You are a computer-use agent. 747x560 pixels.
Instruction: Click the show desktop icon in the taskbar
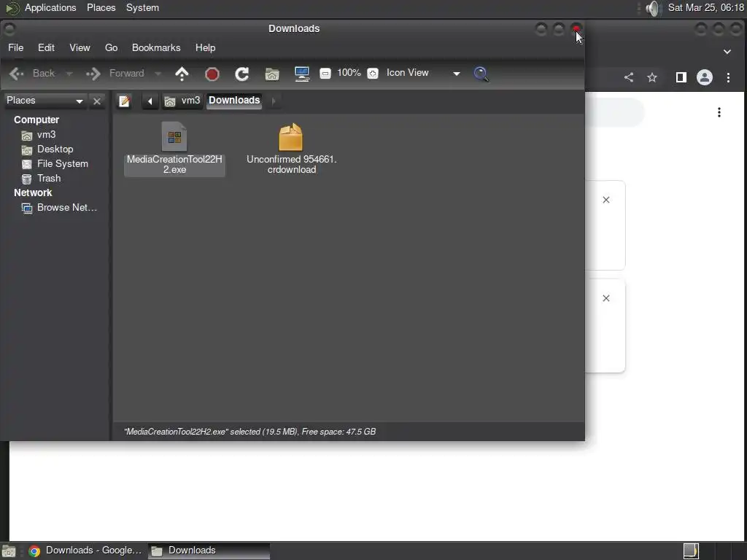pos(9,551)
